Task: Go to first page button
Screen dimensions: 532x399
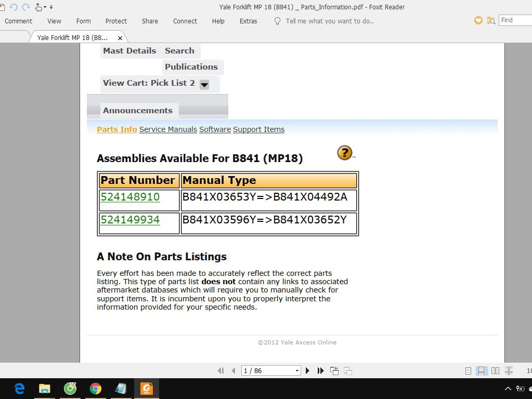Action: click(x=220, y=371)
